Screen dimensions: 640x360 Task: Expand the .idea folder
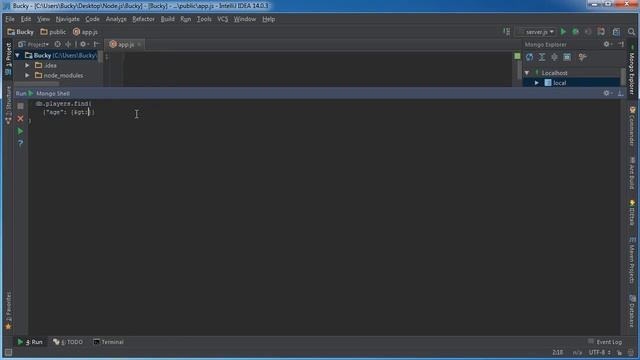(x=27, y=65)
